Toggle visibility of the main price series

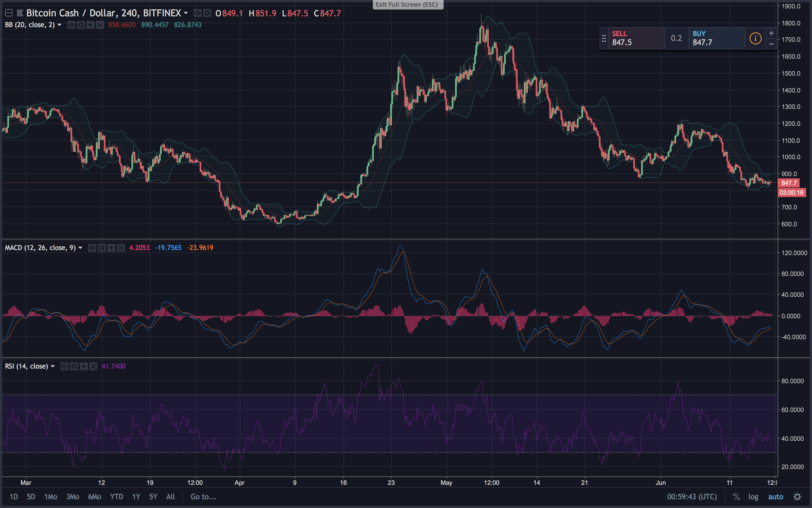tap(198, 13)
